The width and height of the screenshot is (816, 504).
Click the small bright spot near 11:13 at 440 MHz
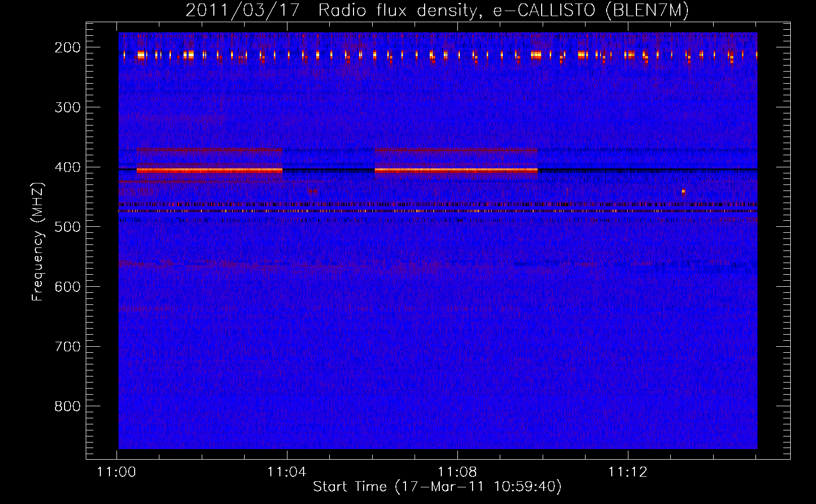(x=683, y=192)
